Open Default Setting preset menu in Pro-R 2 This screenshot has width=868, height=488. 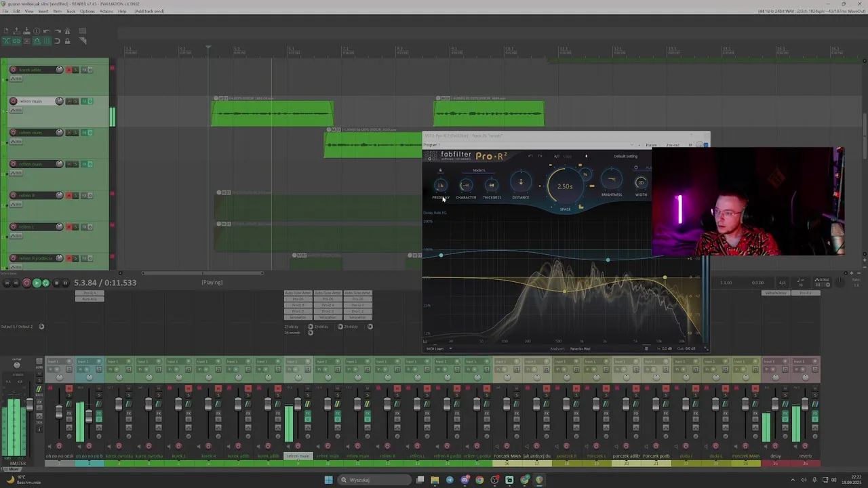(626, 156)
